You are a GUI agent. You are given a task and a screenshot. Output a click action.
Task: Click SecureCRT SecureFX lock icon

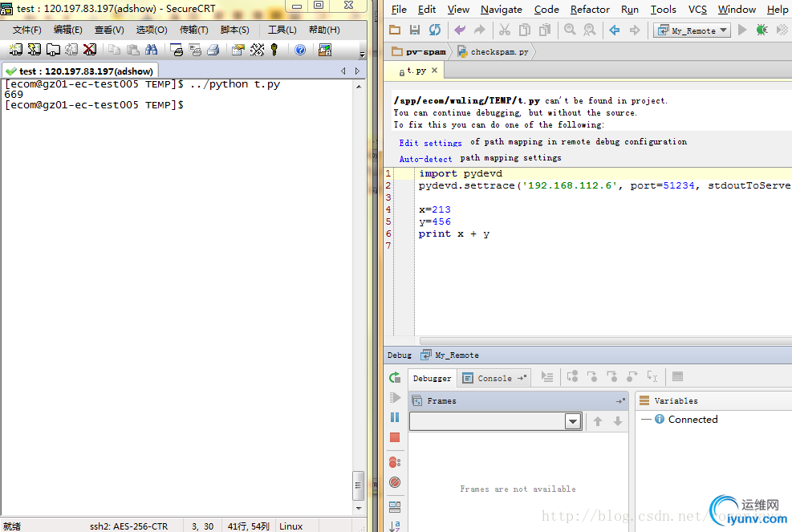(x=325, y=50)
